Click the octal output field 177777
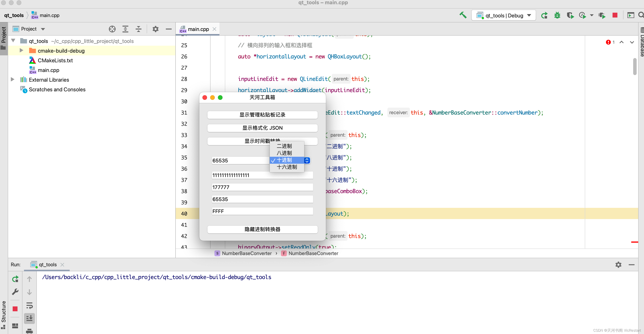This screenshot has width=644, height=334. pos(262,187)
